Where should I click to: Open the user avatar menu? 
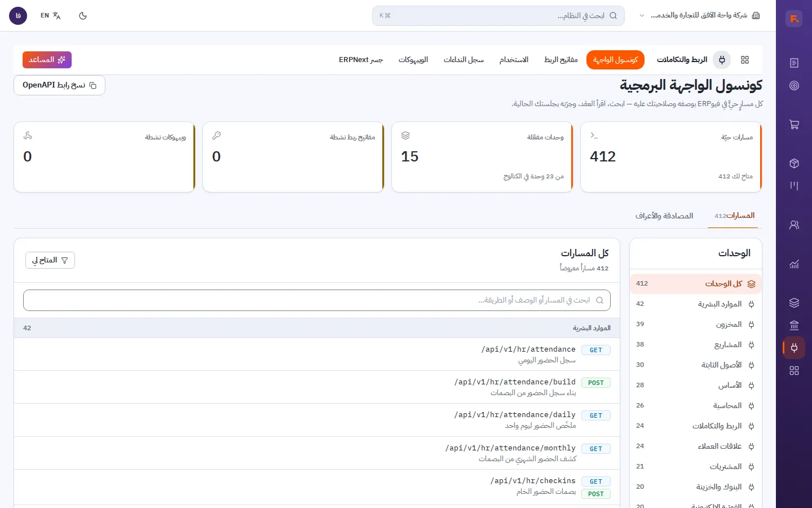[18, 16]
